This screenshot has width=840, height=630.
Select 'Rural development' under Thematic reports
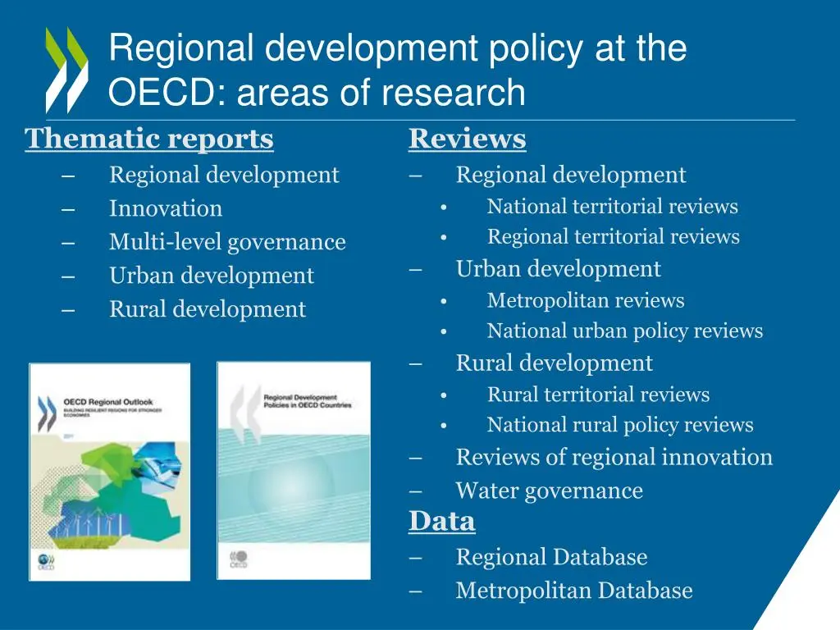click(x=208, y=309)
